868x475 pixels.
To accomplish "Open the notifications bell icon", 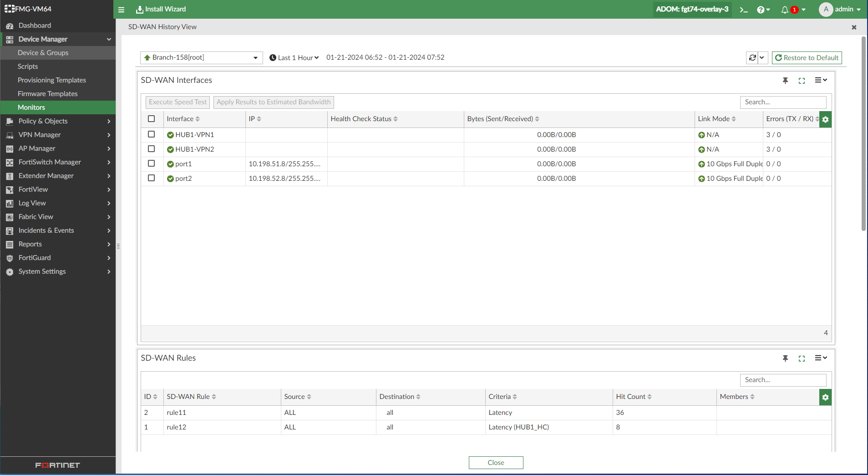I will click(x=785, y=10).
